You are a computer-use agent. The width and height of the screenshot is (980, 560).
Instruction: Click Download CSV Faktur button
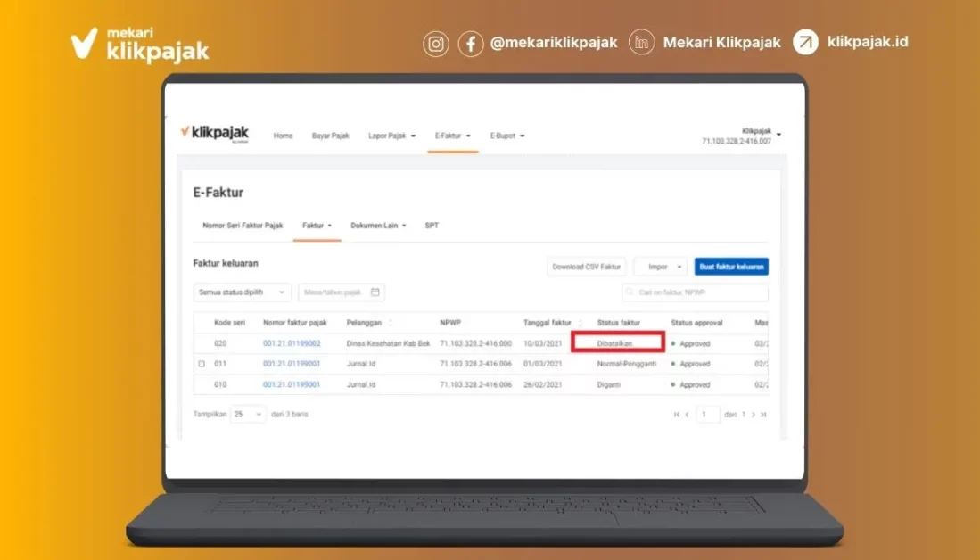point(586,267)
